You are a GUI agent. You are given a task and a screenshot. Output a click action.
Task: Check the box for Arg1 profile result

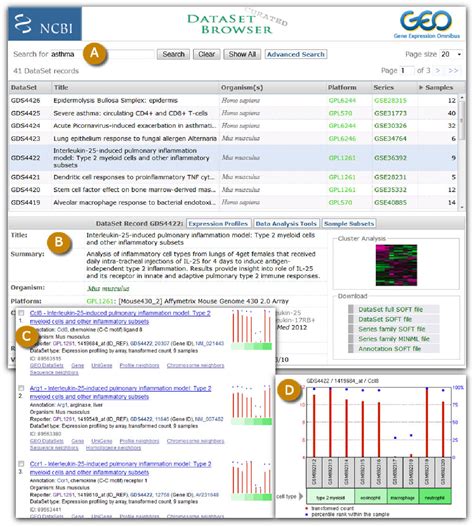click(x=21, y=388)
